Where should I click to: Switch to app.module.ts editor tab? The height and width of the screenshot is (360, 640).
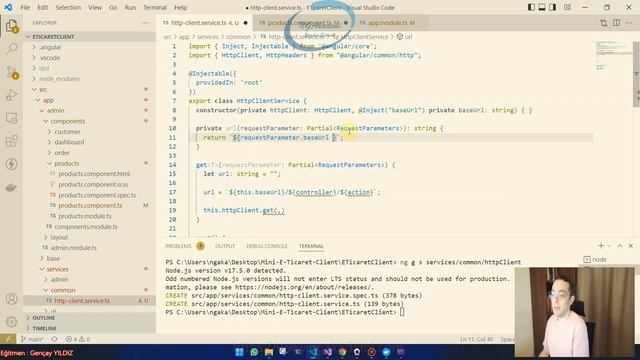coord(391,23)
